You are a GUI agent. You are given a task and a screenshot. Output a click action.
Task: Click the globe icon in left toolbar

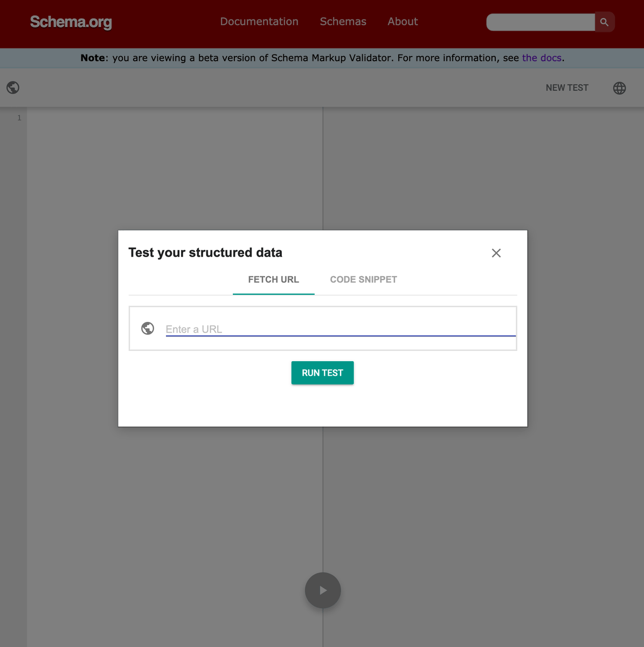pyautogui.click(x=13, y=87)
